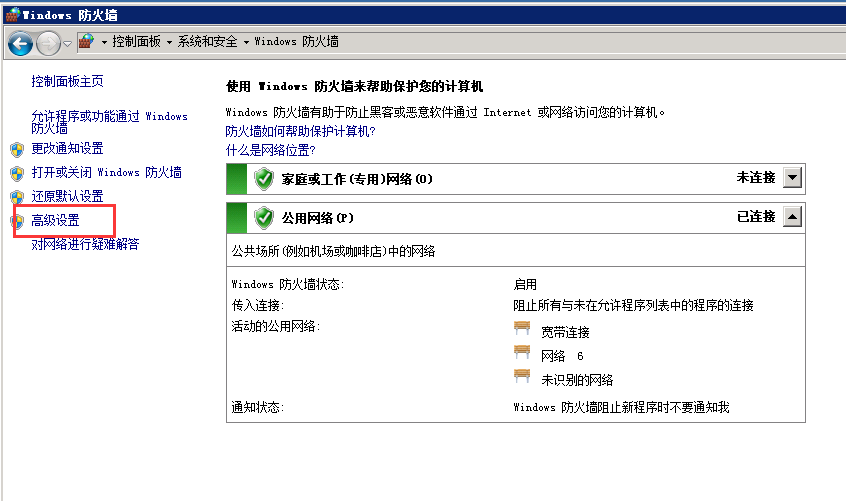The height and width of the screenshot is (501, 846).
Task: Click the blue Back navigation arrow
Action: pyautogui.click(x=21, y=43)
